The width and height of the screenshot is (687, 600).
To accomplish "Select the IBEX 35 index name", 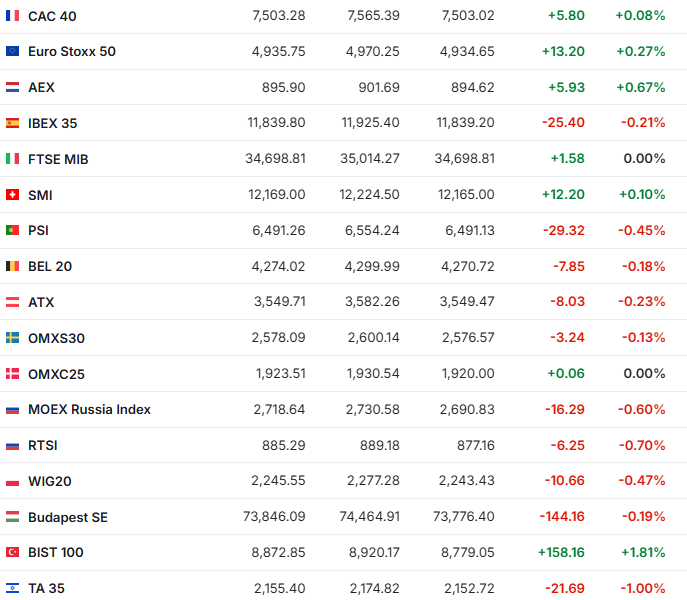I will click(x=52, y=123).
